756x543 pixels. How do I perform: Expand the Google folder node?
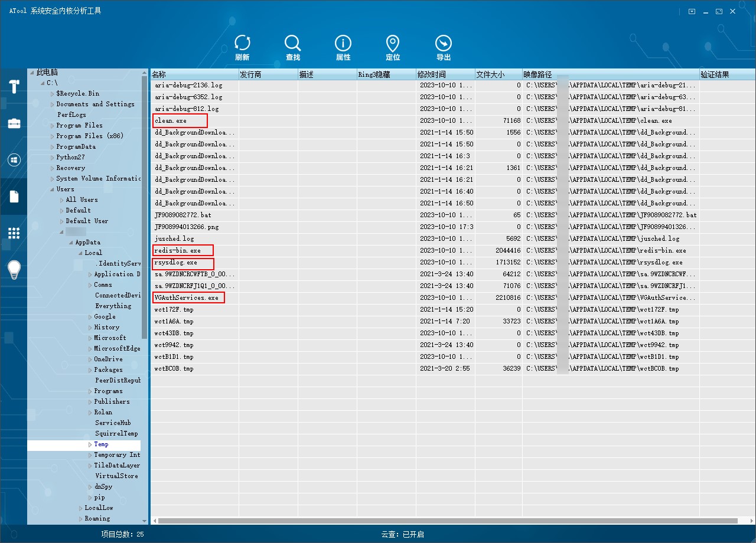tap(90, 317)
